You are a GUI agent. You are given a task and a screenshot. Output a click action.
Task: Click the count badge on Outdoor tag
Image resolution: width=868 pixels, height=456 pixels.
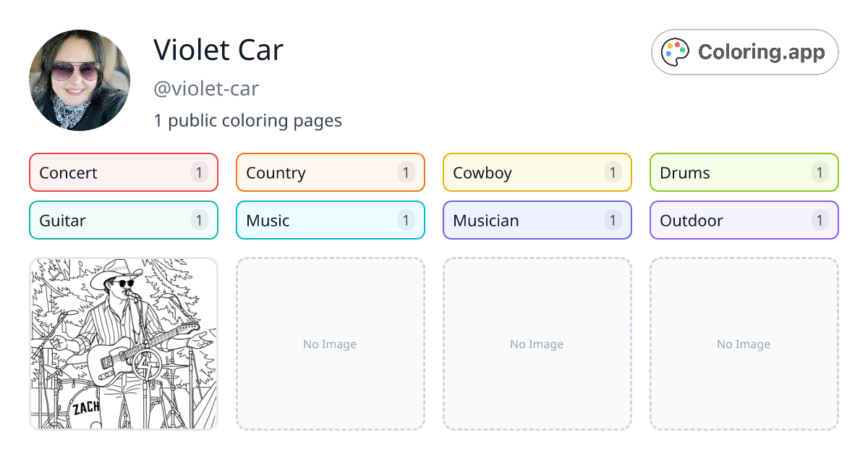click(820, 220)
